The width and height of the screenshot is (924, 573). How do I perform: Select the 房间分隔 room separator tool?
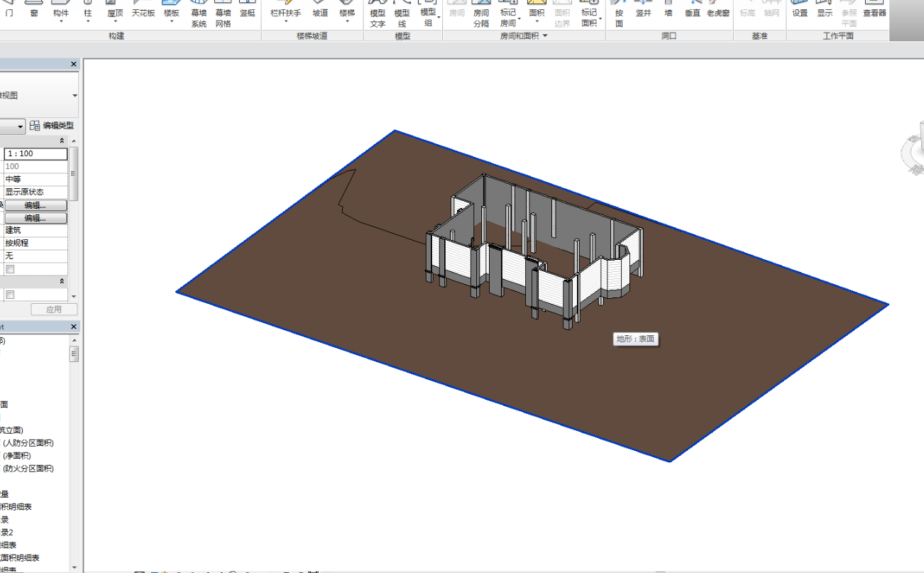pyautogui.click(x=481, y=14)
